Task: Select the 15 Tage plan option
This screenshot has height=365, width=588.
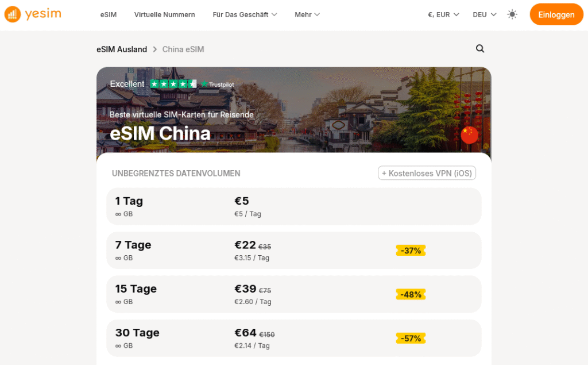Action: 293,294
